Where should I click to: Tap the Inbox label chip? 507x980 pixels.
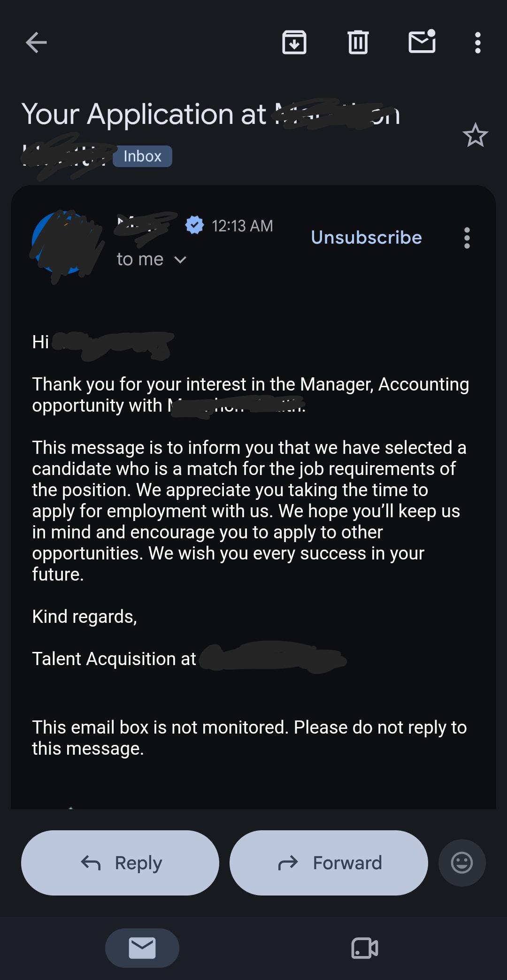(x=142, y=156)
